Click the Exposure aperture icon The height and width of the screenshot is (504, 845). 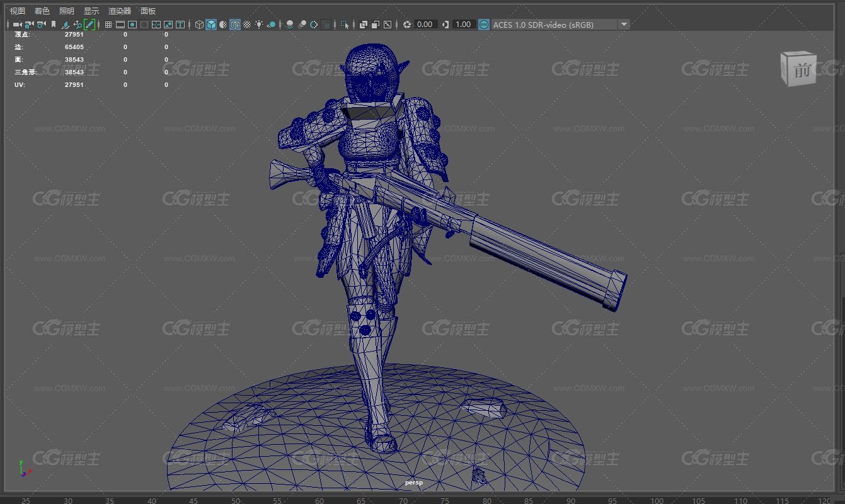tap(407, 25)
